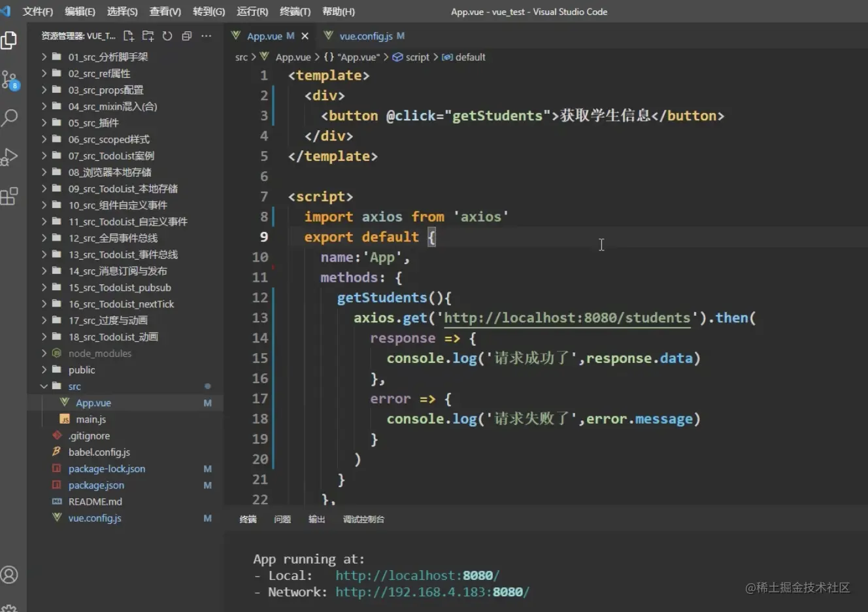Open the 终端(T) menu
Screen dimensions: 868x612
point(295,12)
